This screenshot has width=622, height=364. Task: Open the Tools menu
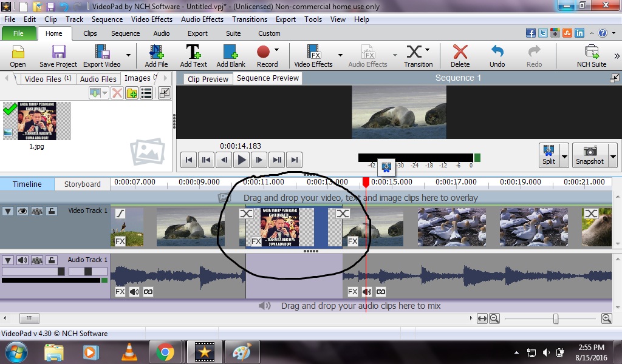click(313, 19)
